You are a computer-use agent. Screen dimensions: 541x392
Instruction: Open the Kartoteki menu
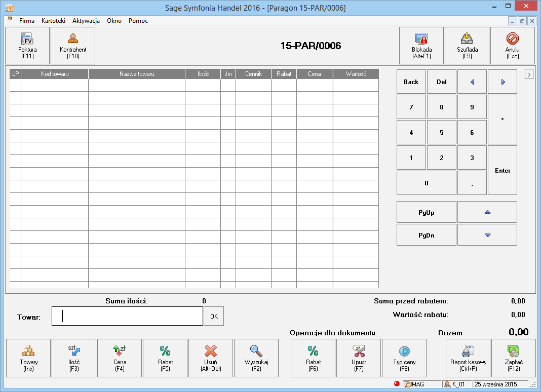tap(53, 21)
